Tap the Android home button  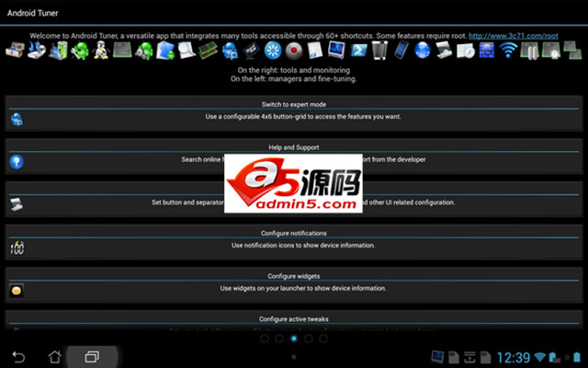point(55,357)
